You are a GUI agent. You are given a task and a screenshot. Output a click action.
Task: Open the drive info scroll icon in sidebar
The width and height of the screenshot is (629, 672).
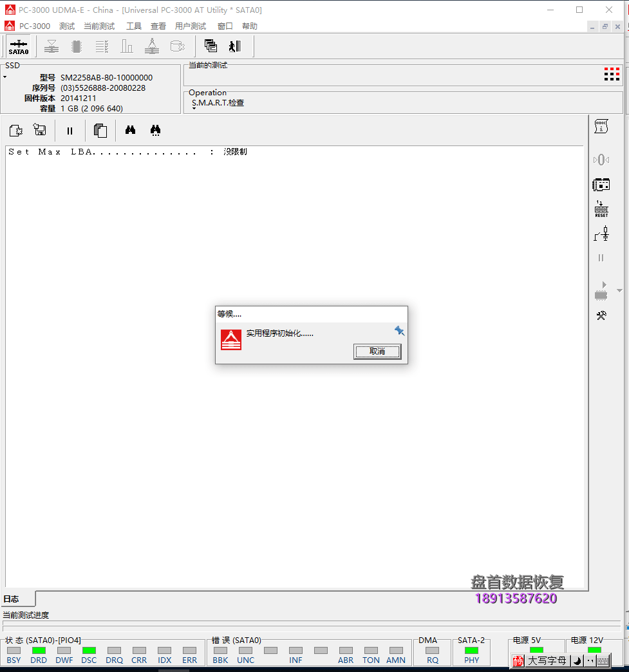pyautogui.click(x=601, y=126)
